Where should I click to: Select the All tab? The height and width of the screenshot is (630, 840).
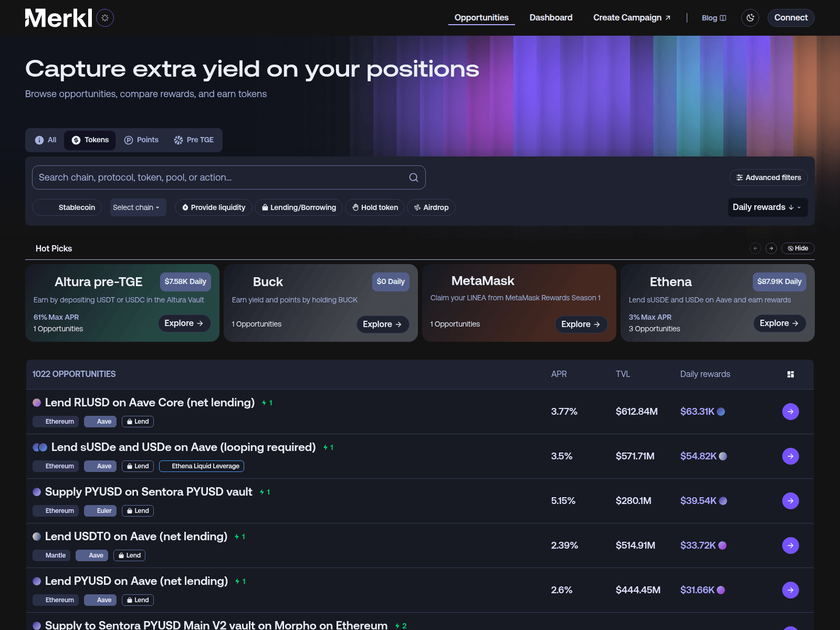click(46, 140)
